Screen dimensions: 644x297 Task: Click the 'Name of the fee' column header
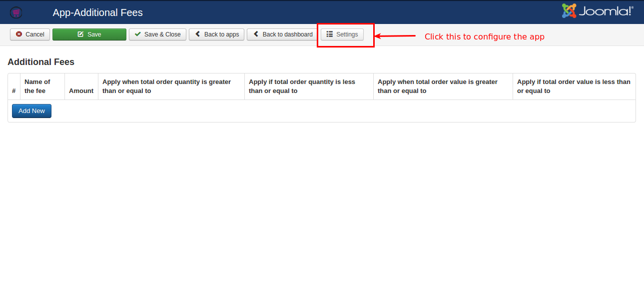pyautogui.click(x=37, y=86)
